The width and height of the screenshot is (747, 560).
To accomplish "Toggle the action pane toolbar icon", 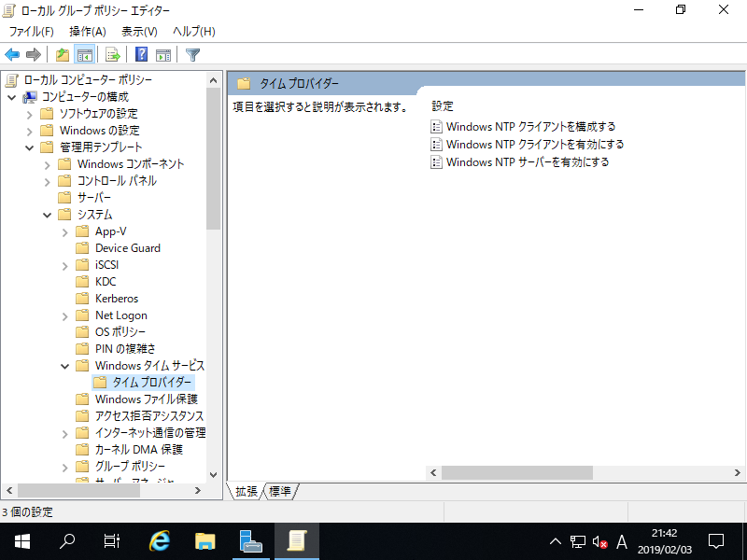I will [162, 54].
